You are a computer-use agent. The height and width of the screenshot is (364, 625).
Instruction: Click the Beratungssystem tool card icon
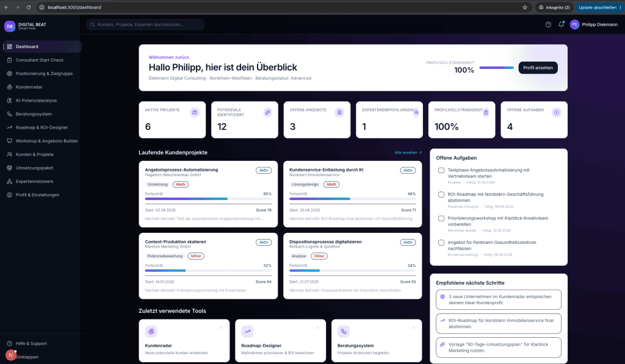tap(344, 331)
